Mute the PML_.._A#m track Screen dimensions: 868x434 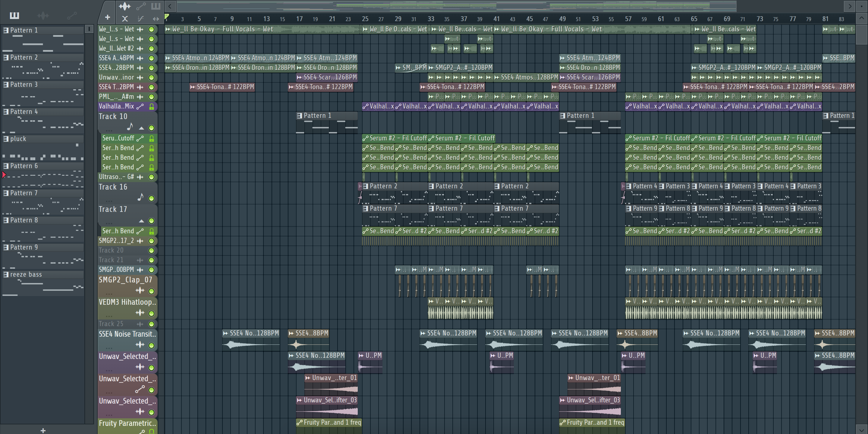pos(152,97)
